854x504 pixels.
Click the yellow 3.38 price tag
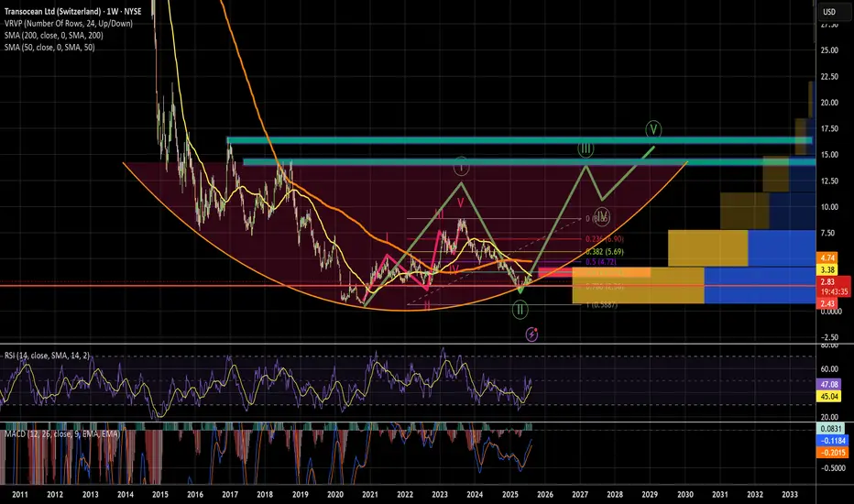[x=827, y=269]
